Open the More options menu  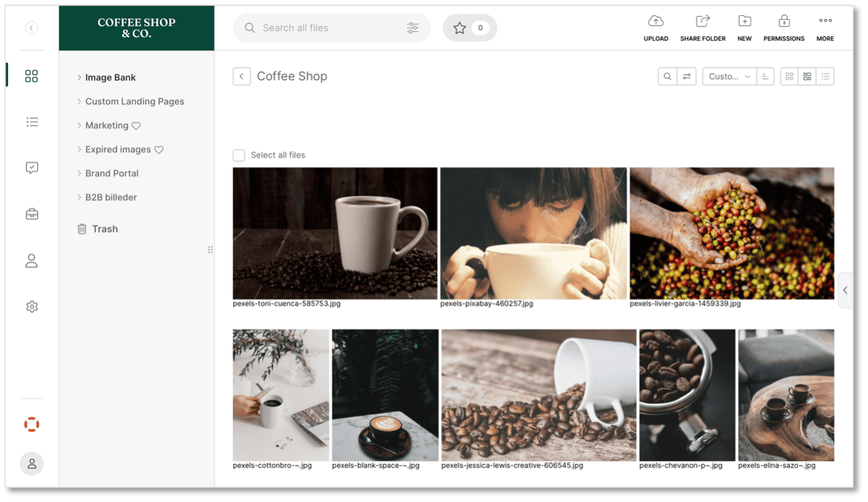coord(825,22)
